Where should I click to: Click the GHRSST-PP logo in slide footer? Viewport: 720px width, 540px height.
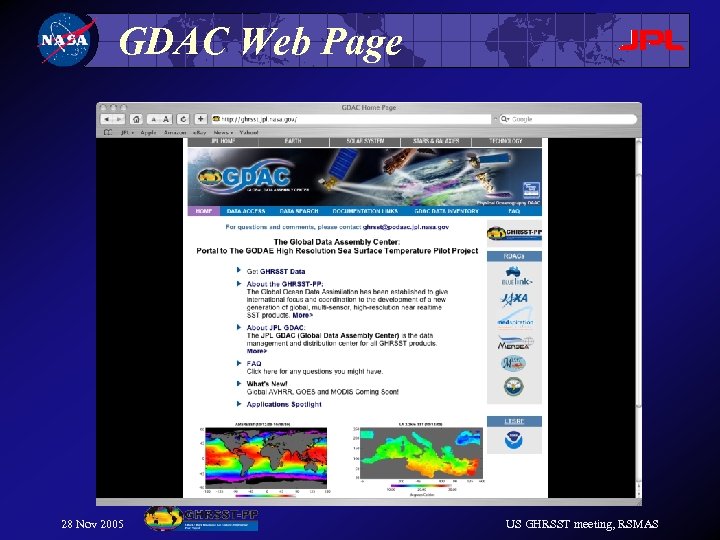(x=201, y=519)
